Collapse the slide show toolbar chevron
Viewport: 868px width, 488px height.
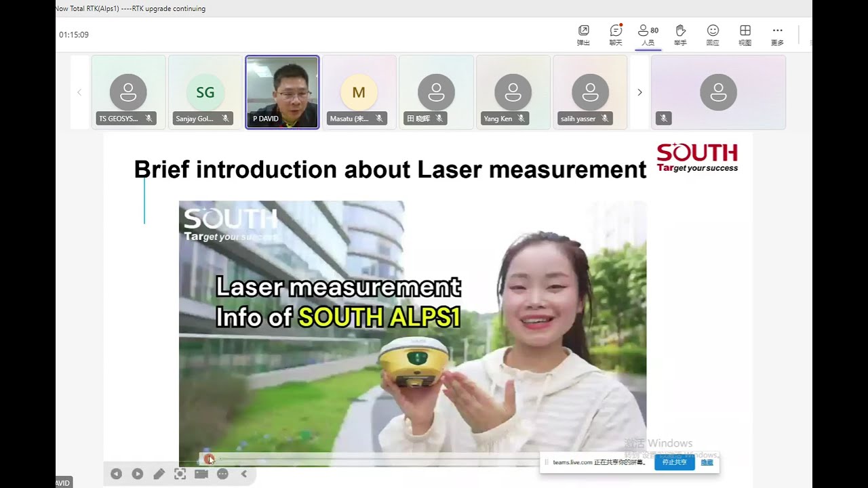point(244,474)
